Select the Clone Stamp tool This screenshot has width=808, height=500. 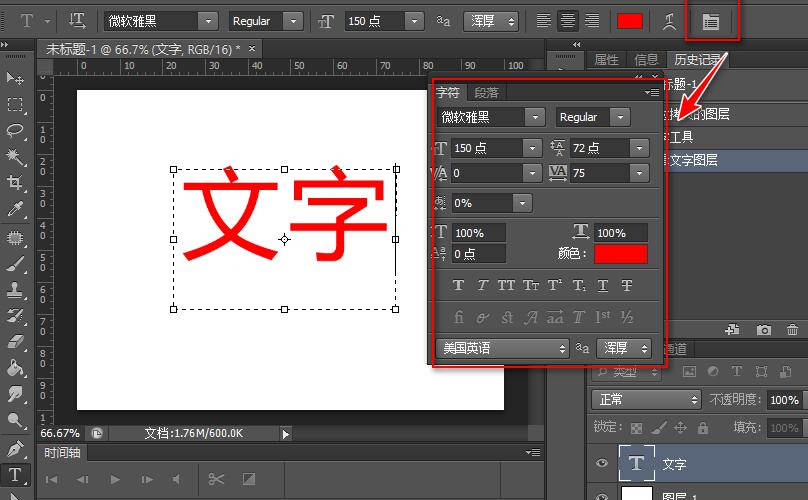(15, 290)
